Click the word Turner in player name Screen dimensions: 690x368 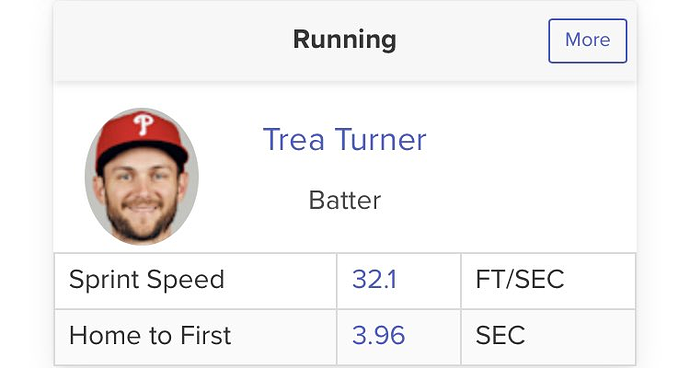[381, 140]
